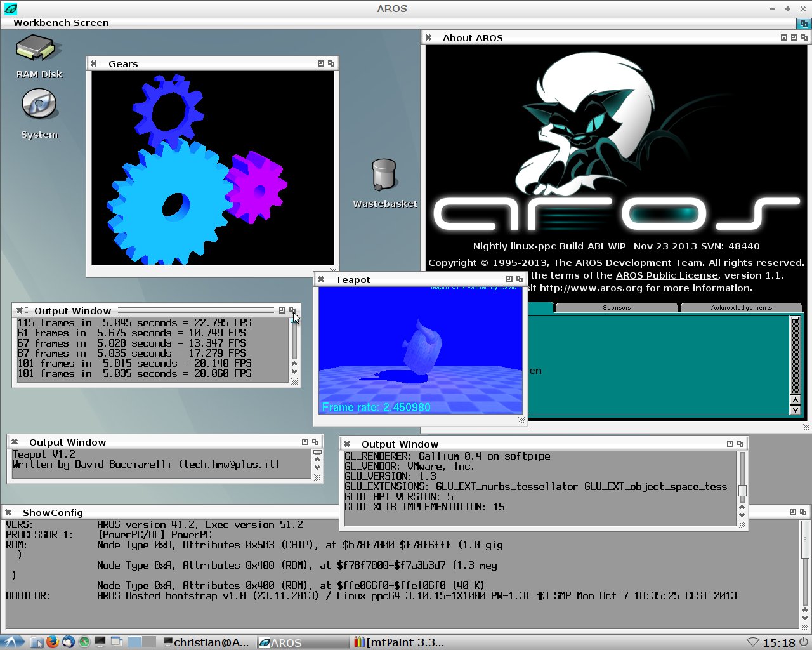Click the GL info Output Window scrollbar thumb
Viewport: 812px width, 650px height.
coord(742,490)
